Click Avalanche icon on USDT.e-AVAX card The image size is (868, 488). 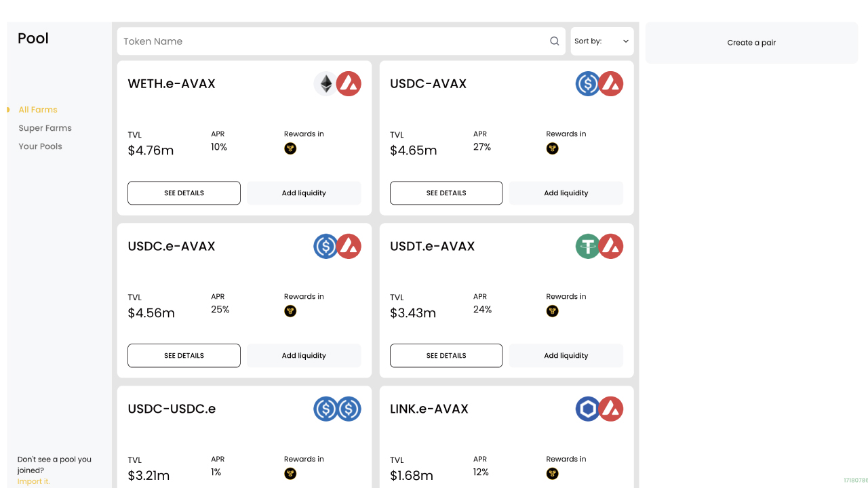tap(611, 246)
